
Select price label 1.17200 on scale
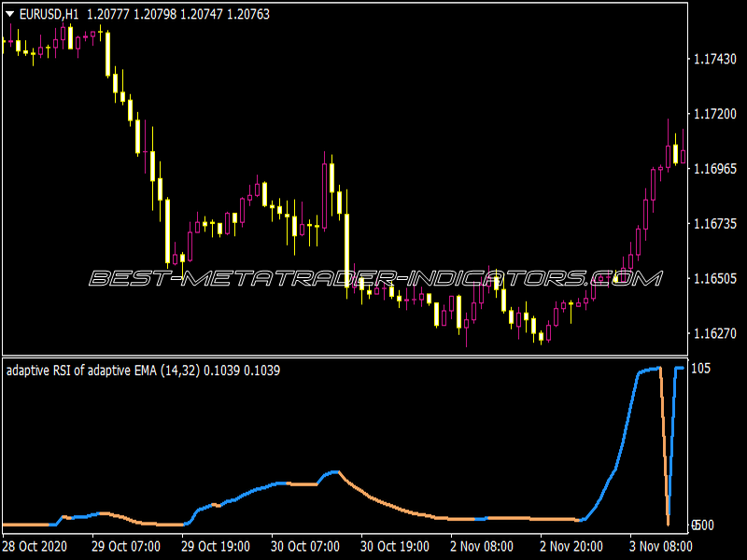[x=714, y=114]
